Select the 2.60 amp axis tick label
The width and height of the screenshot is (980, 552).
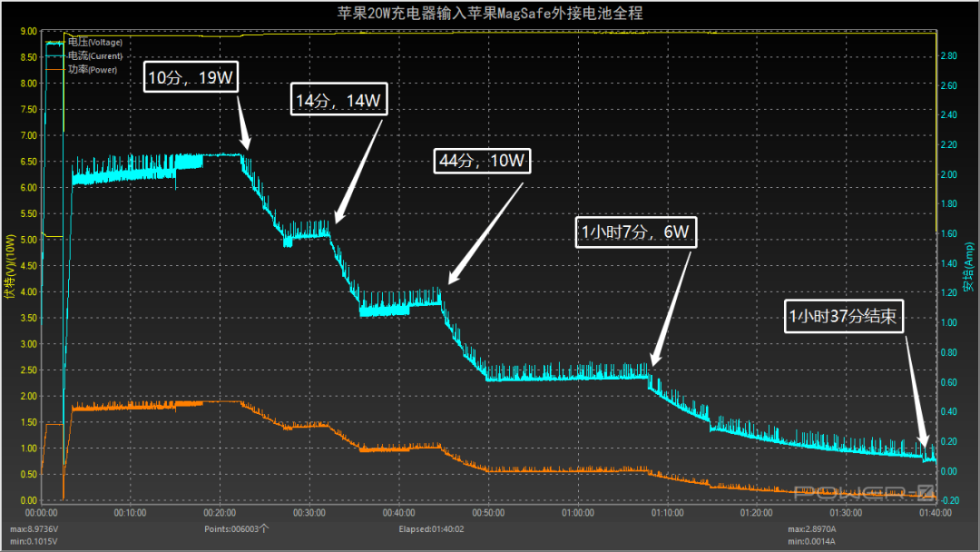[x=949, y=85]
